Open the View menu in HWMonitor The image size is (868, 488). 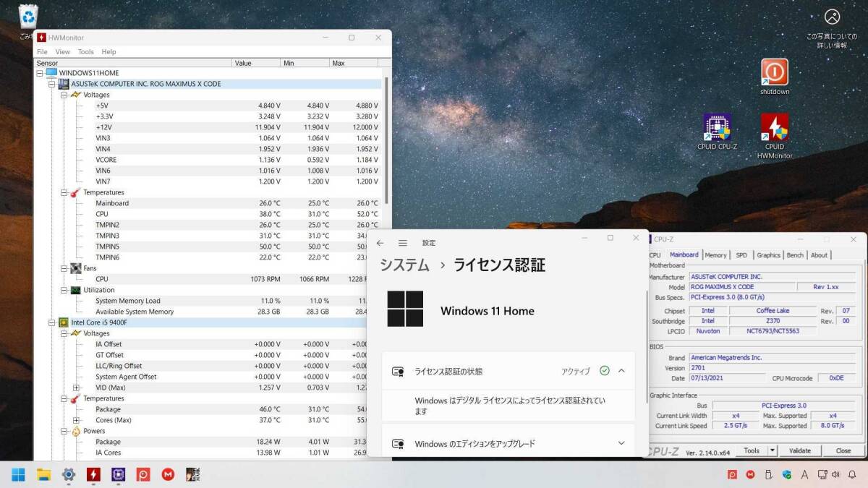pyautogui.click(x=63, y=52)
